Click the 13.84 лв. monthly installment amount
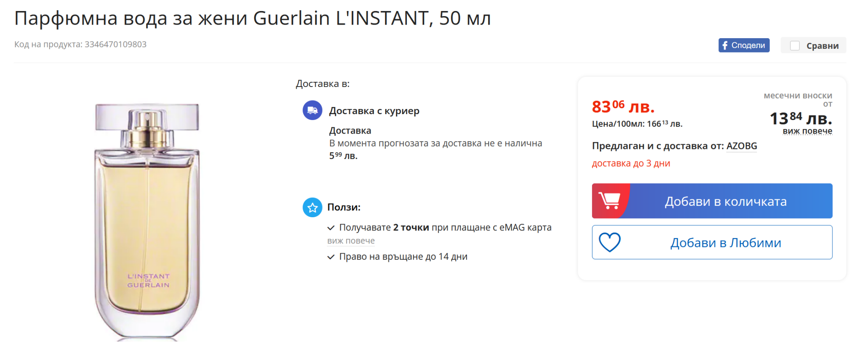 point(800,118)
